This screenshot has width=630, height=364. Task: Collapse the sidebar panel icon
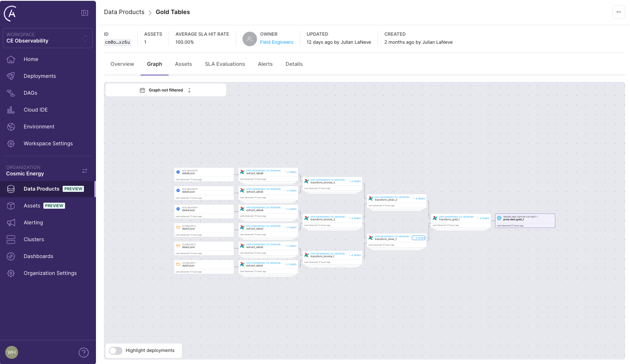85,13
